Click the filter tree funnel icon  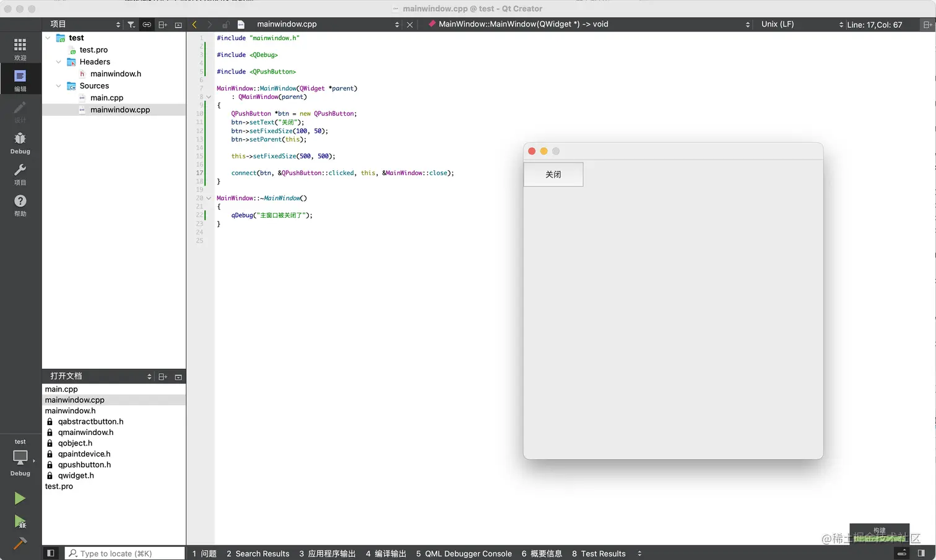[x=131, y=25]
